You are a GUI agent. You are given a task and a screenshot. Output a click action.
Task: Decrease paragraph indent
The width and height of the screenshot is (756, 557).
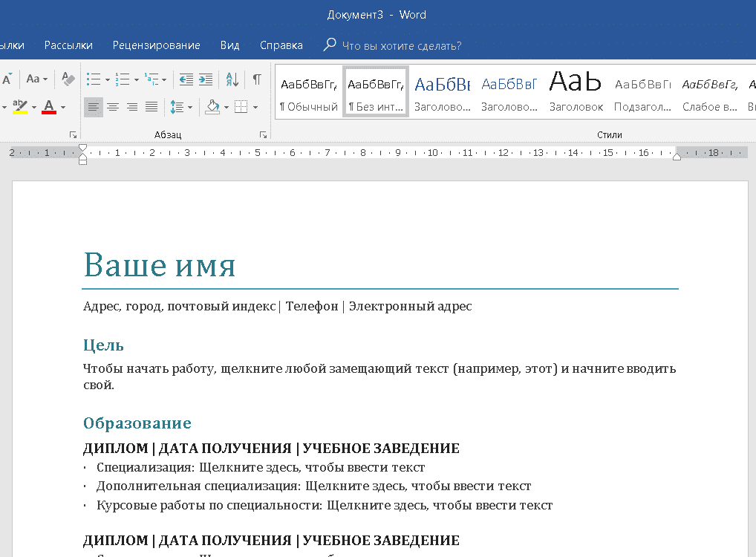[x=186, y=79]
